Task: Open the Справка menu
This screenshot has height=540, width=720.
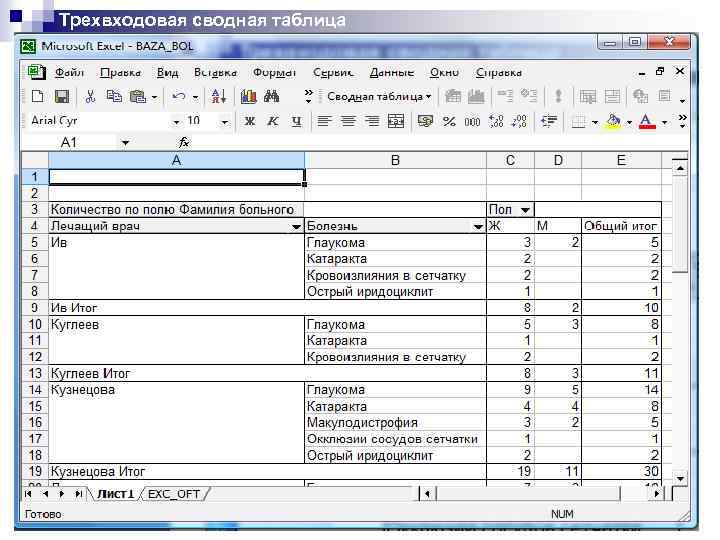Action: (x=499, y=73)
